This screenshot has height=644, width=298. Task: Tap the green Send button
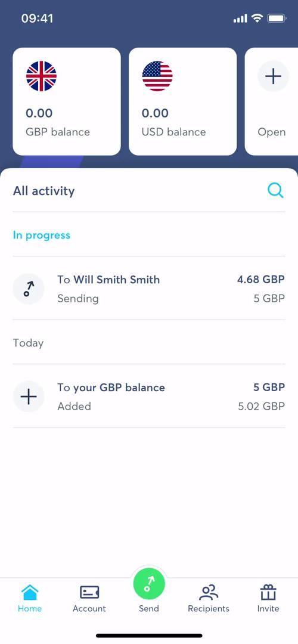pos(148,584)
